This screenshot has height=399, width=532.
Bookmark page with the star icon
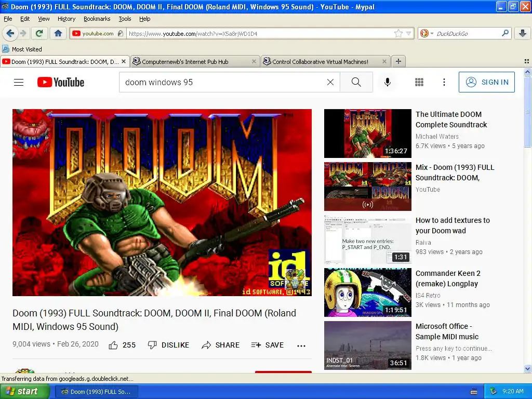(x=398, y=33)
